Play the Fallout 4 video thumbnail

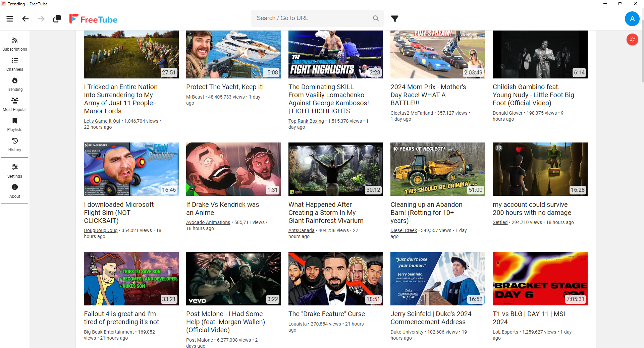click(x=131, y=279)
